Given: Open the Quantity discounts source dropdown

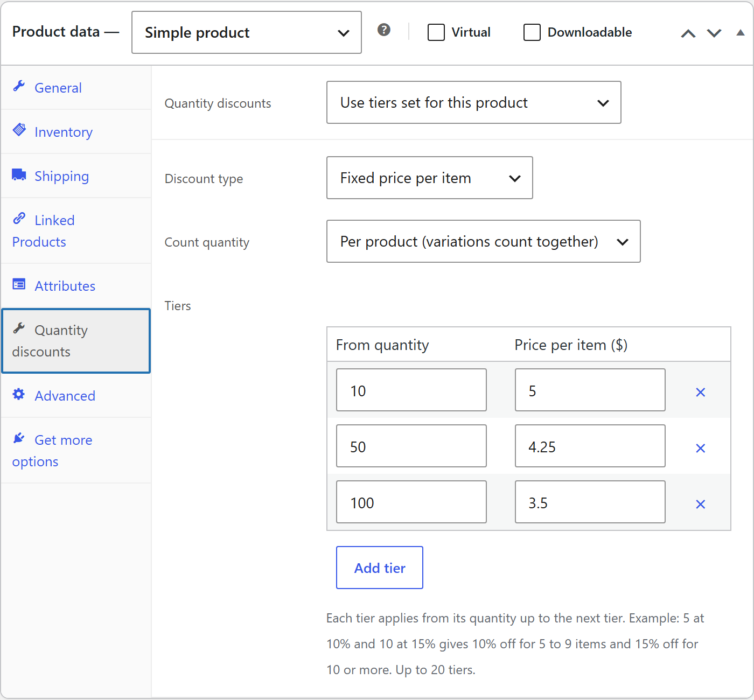Looking at the screenshot, I should [x=474, y=102].
